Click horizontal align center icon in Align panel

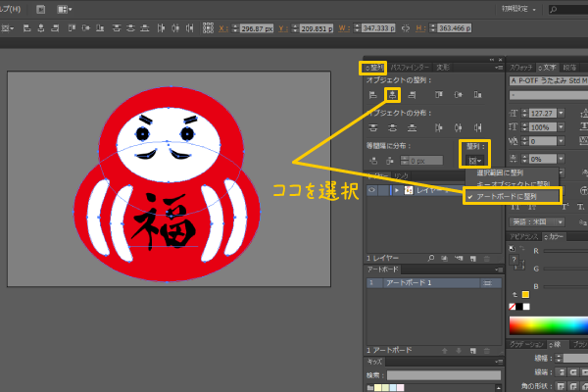(392, 95)
